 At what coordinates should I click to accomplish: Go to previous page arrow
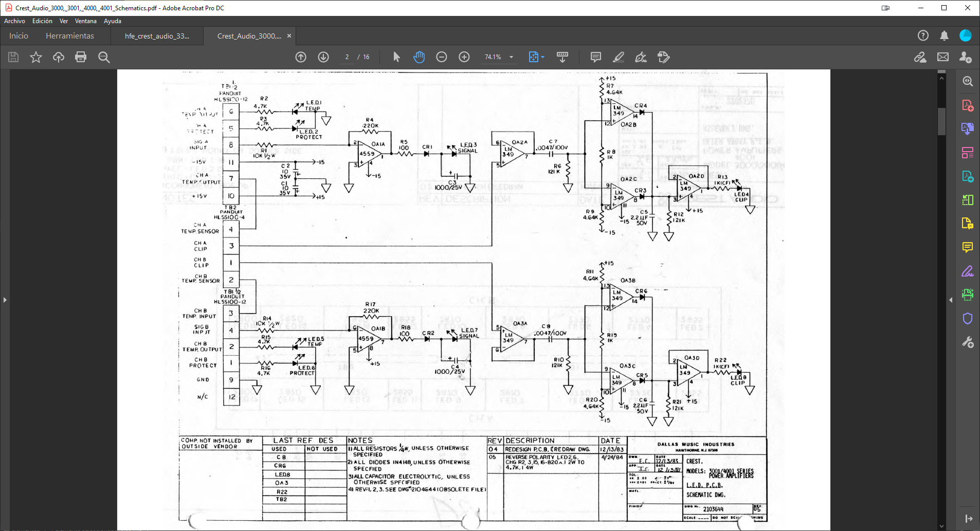301,57
